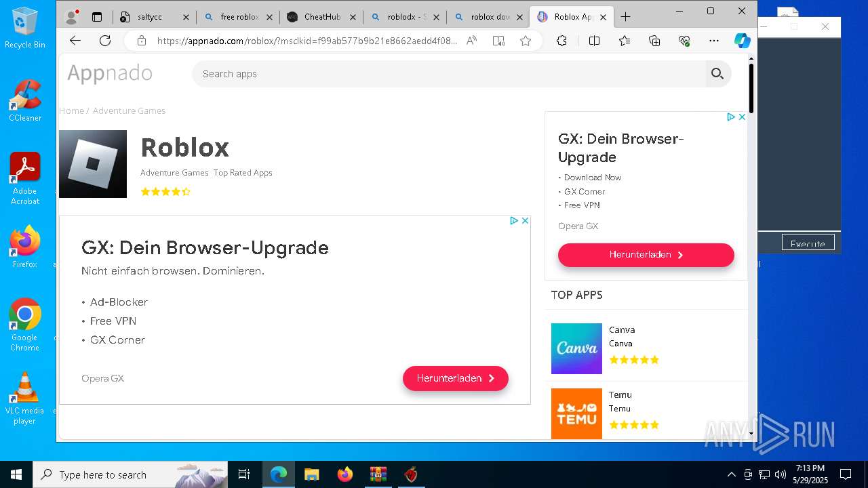
Task: Open the Roblox app logo image
Action: (93, 164)
